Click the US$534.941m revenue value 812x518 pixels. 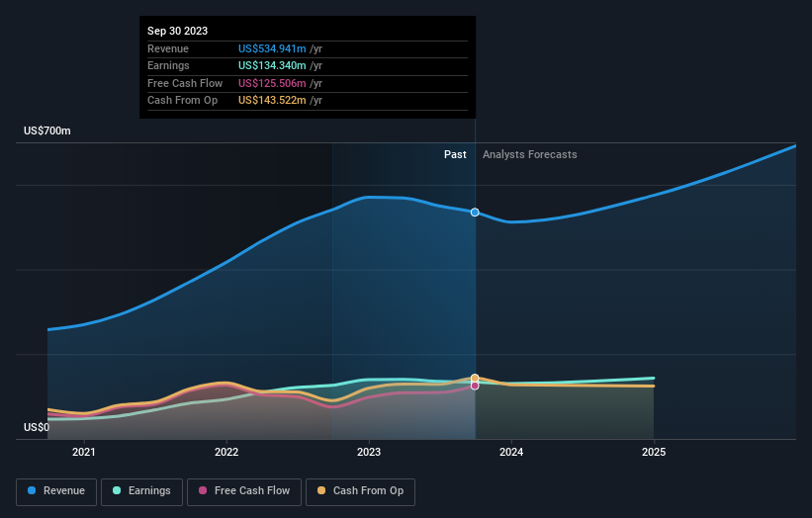point(272,48)
